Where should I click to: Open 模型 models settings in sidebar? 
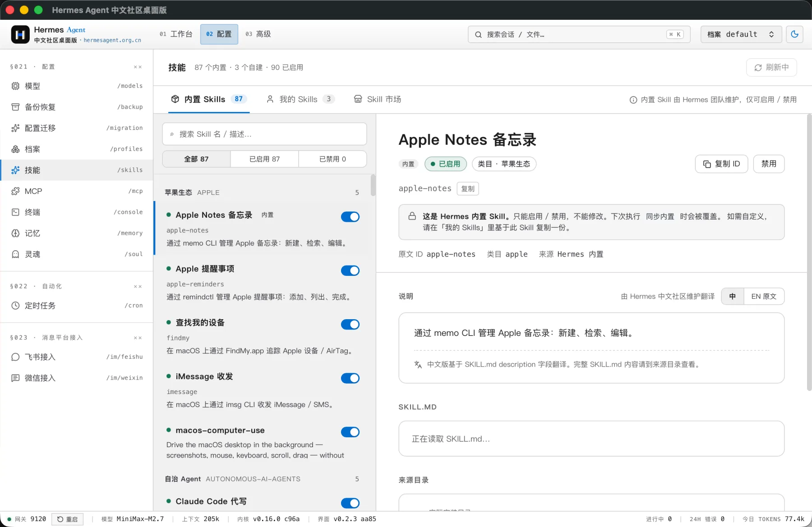(x=77, y=86)
